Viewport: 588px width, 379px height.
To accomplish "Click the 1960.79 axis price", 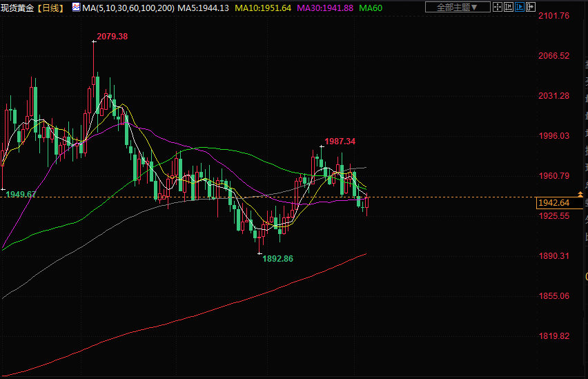I will coord(554,176).
